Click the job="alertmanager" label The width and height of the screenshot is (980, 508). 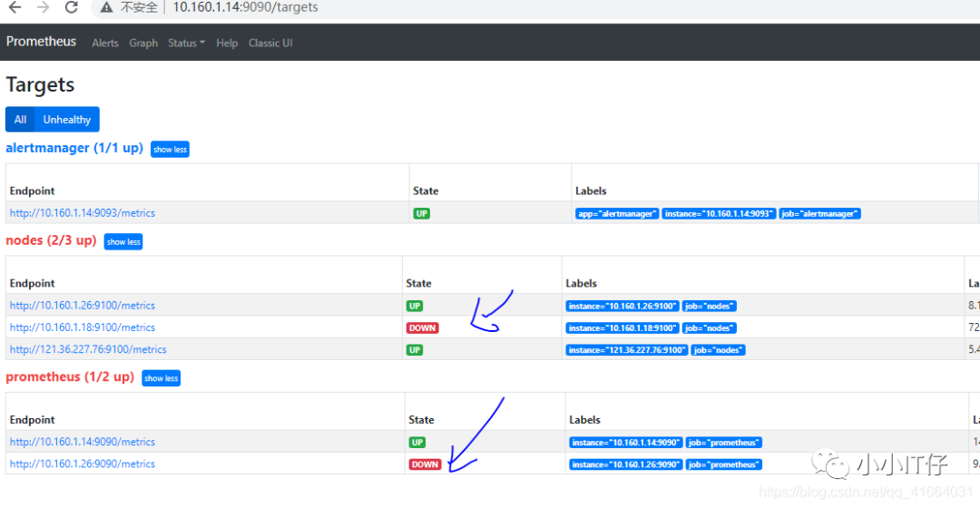(820, 214)
